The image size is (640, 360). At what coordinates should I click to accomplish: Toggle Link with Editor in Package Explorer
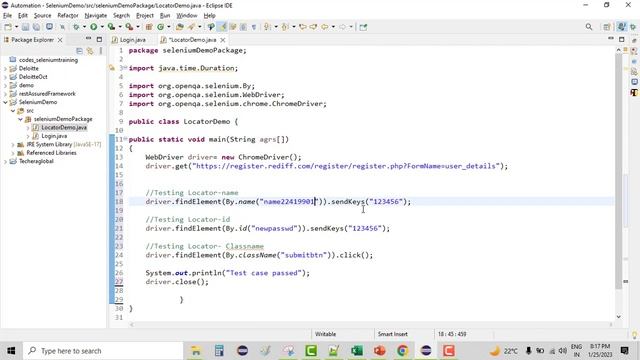90,51
